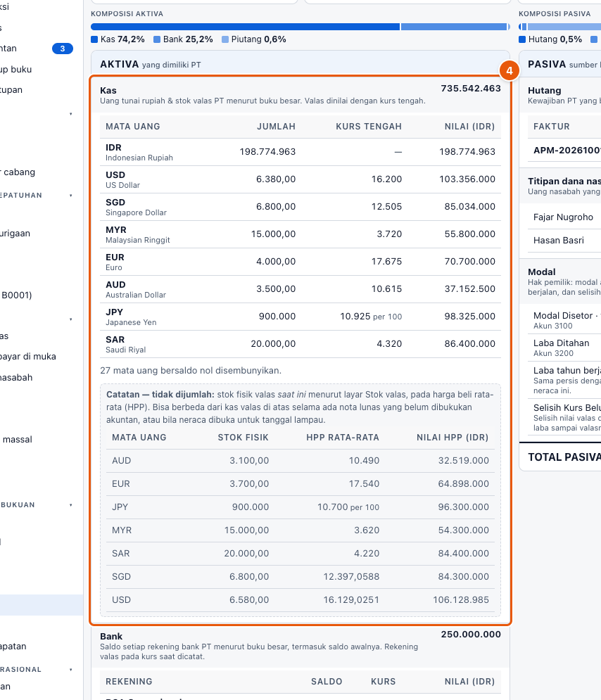
Task: Click the 'SALDO' column header in the Bank table
Action: pos(327,682)
